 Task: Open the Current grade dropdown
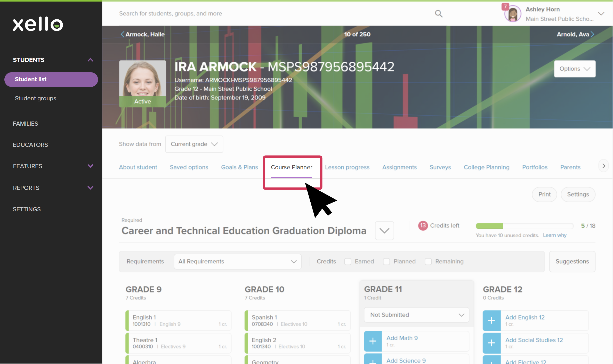194,144
